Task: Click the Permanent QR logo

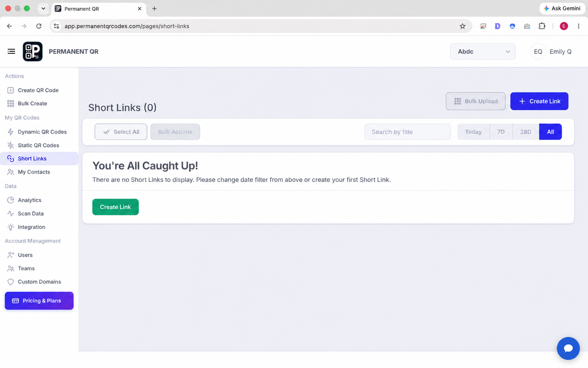Action: coord(33,52)
